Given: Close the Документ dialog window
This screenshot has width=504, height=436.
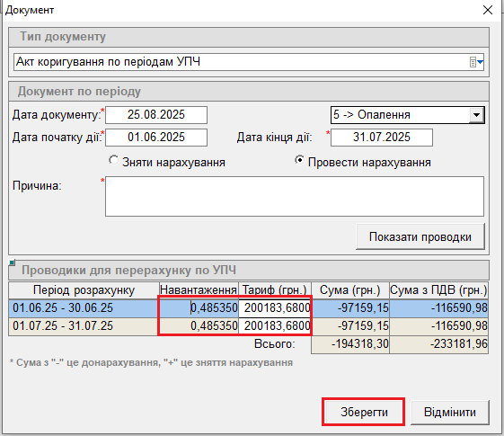Looking at the screenshot, I should click(x=488, y=10).
